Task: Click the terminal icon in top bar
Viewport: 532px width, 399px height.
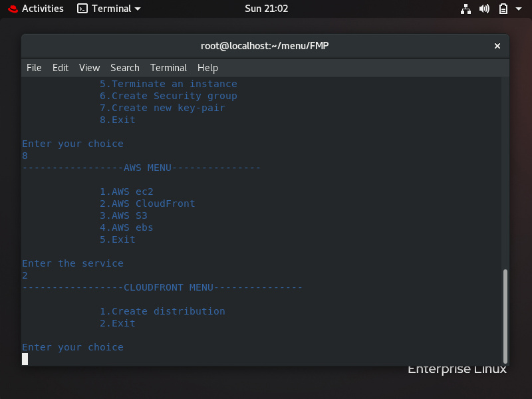Action: pos(82,9)
